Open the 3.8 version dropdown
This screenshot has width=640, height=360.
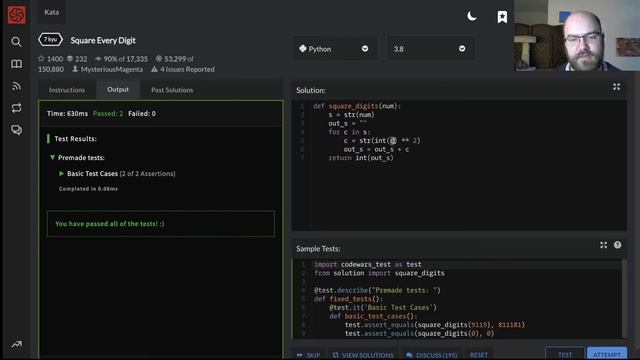[x=430, y=49]
